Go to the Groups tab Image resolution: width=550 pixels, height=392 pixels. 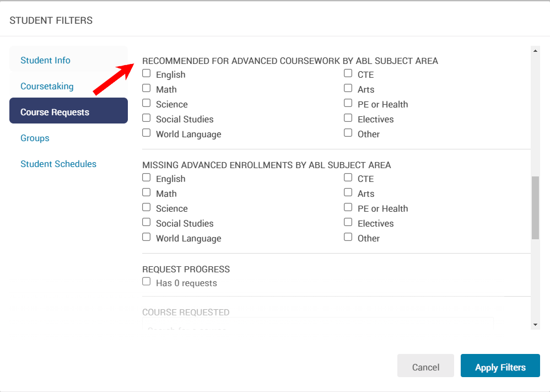pos(35,138)
